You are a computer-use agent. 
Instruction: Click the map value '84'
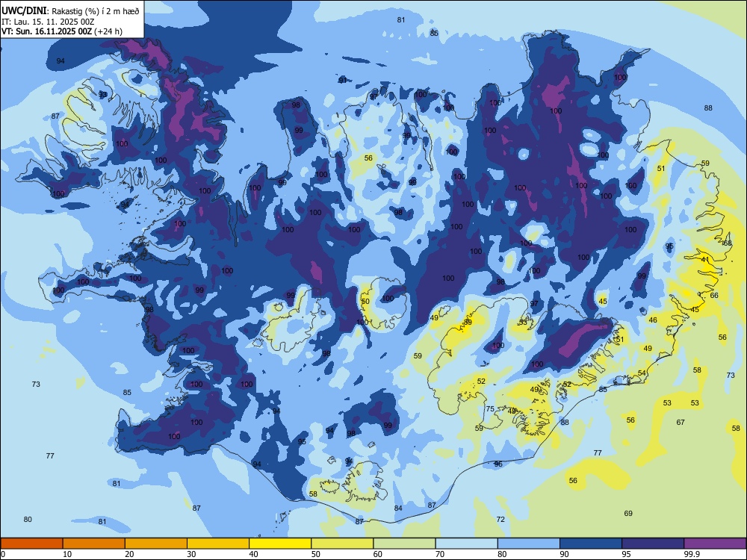[398, 508]
